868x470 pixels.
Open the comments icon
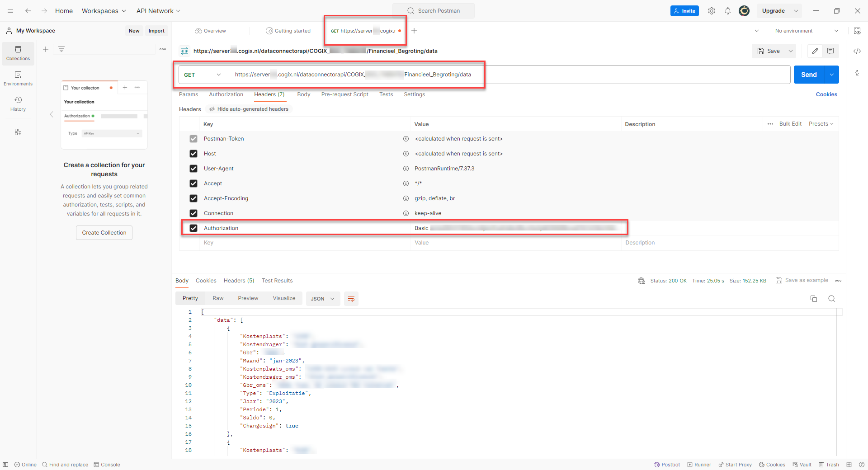(x=830, y=51)
